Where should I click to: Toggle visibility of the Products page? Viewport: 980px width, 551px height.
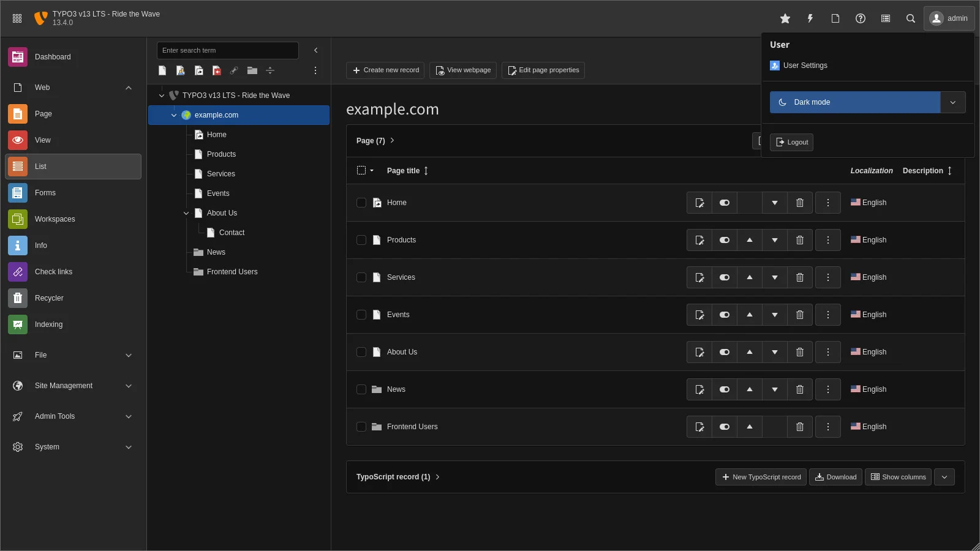pos(725,240)
